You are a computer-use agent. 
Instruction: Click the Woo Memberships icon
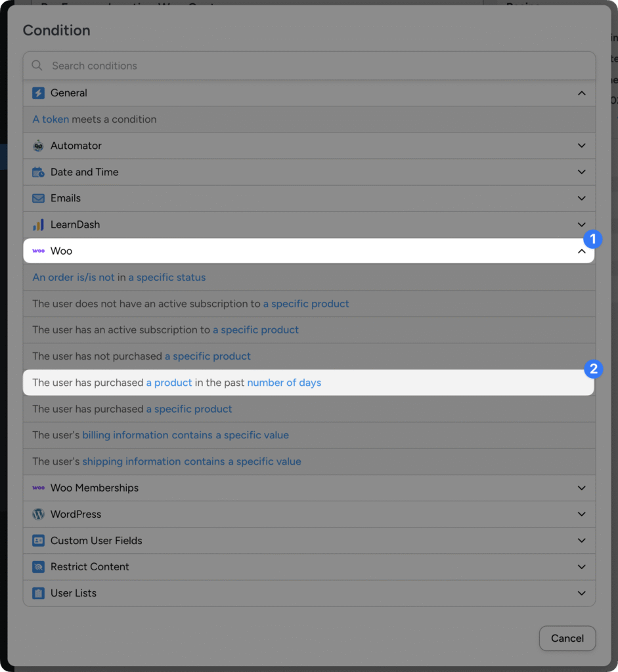pos(39,488)
